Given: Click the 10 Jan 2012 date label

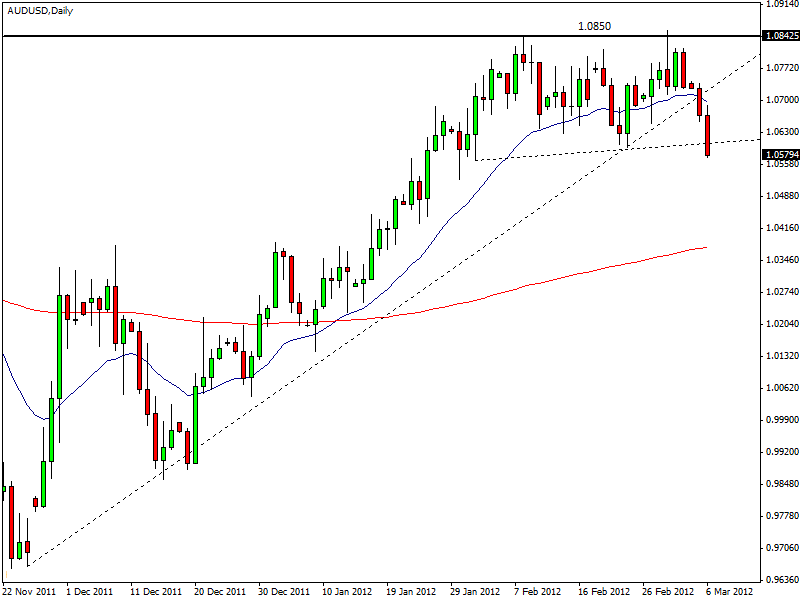Looking at the screenshot, I should coord(347,591).
